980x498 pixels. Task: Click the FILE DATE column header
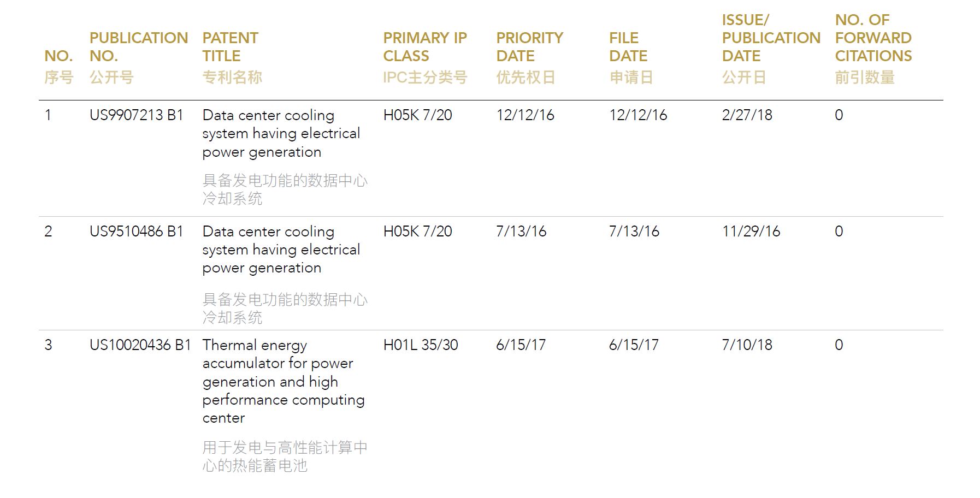[x=631, y=57]
